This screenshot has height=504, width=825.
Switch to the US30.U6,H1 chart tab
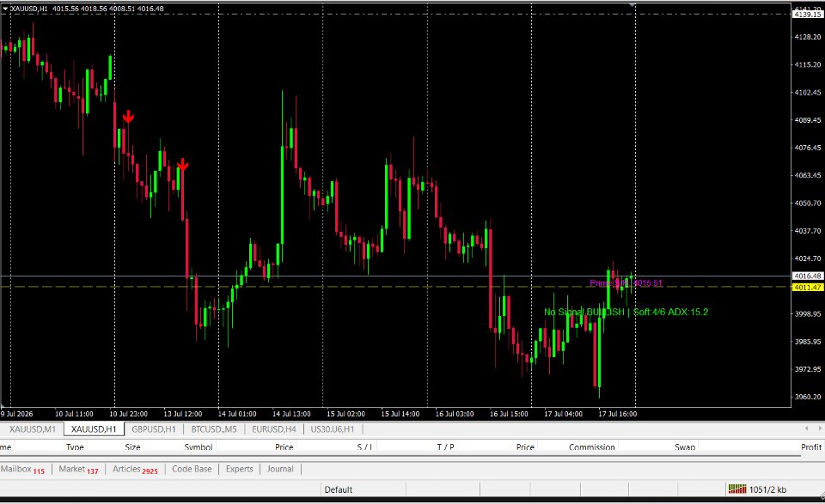tap(333, 428)
